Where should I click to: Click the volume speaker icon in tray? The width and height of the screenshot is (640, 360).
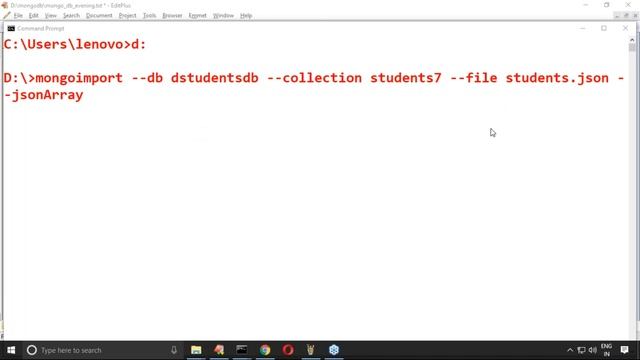pyautogui.click(x=593, y=350)
